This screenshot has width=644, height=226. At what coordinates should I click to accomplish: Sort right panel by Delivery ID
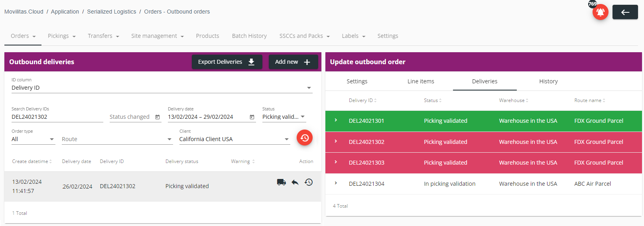click(x=362, y=100)
